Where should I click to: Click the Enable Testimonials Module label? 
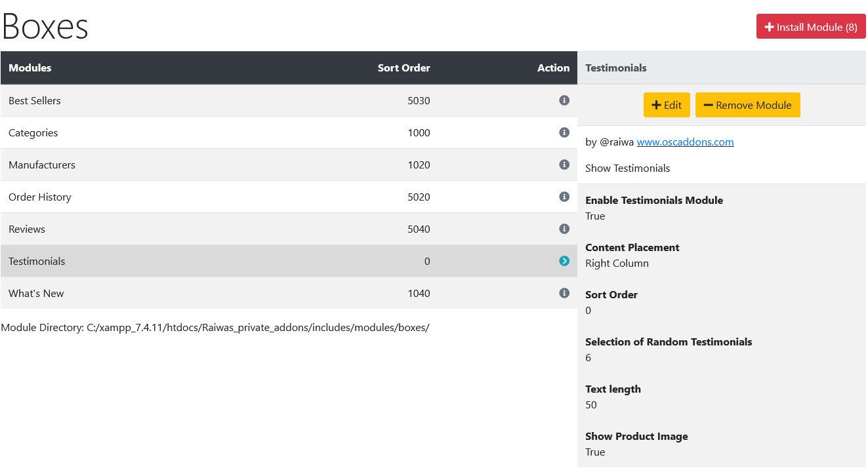pos(654,200)
